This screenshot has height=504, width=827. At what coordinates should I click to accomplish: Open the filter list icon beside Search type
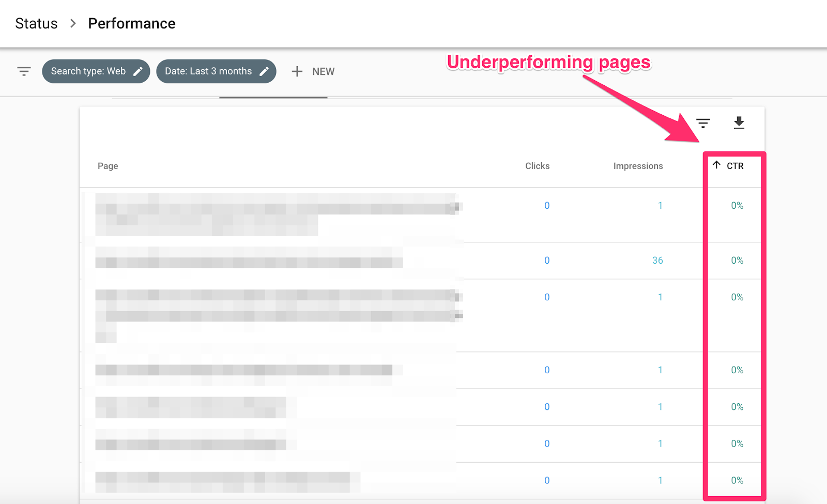pyautogui.click(x=24, y=71)
